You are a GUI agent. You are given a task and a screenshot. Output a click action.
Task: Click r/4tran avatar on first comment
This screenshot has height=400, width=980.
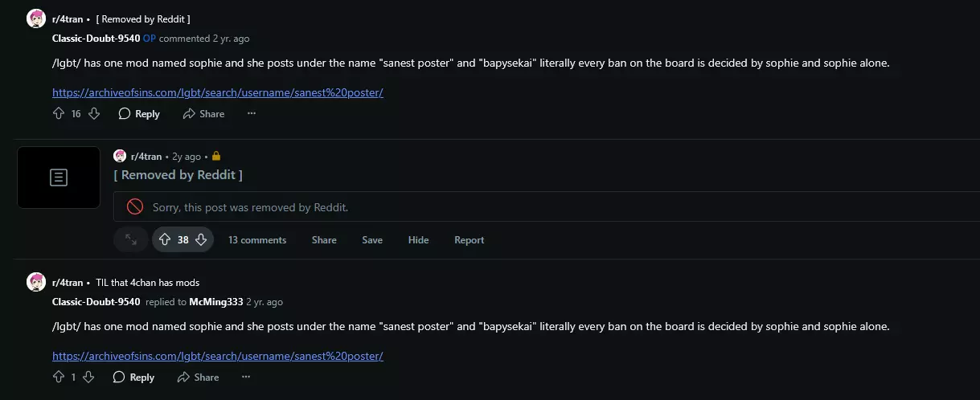tap(36, 18)
